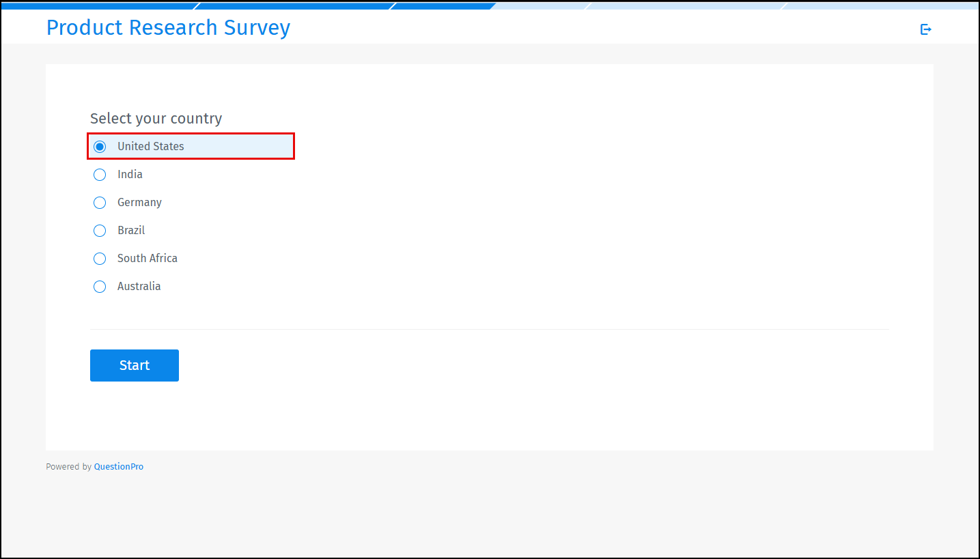Image resolution: width=980 pixels, height=559 pixels.
Task: Select the United States radio button
Action: (100, 146)
